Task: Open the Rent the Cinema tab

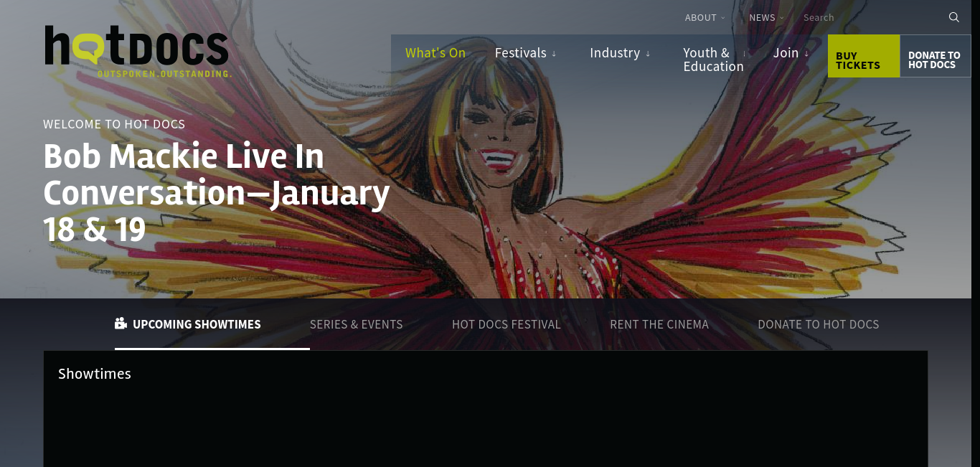Action: (x=659, y=324)
